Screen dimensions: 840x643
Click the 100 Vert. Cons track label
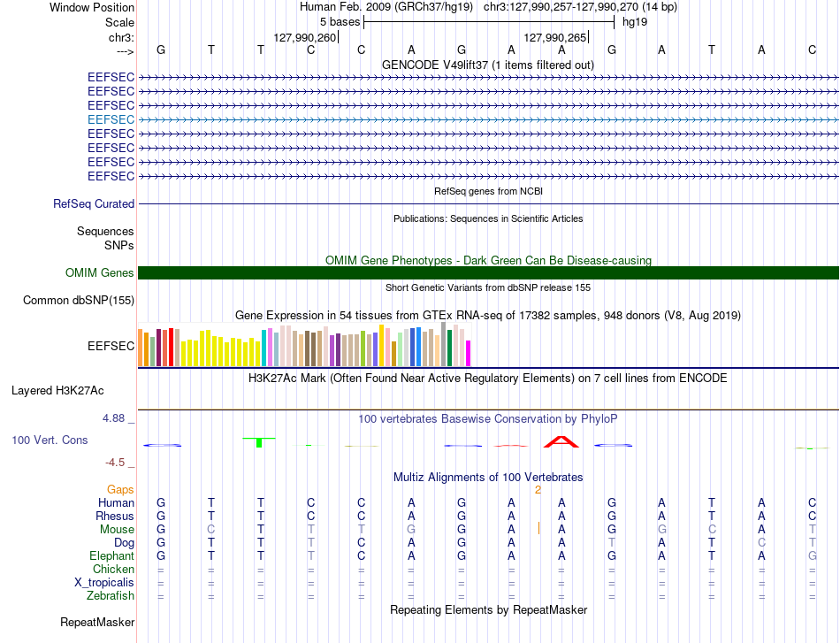50,440
